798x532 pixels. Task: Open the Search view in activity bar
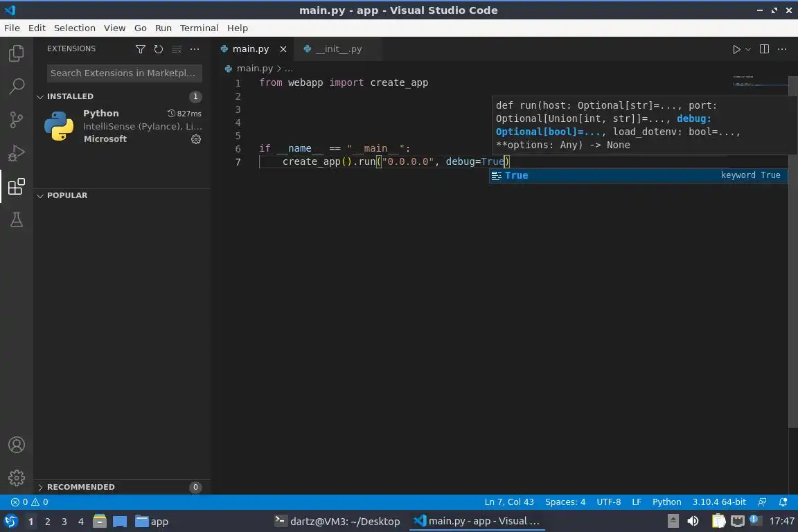(x=17, y=86)
